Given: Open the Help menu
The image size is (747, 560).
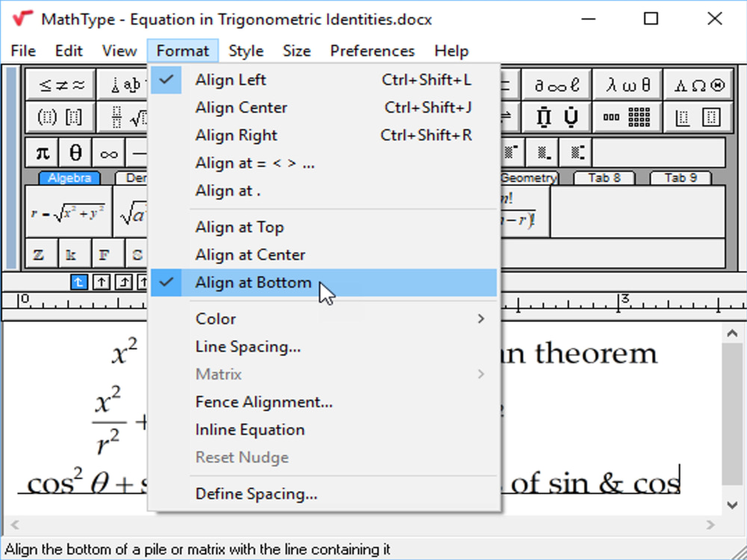Looking at the screenshot, I should [451, 51].
